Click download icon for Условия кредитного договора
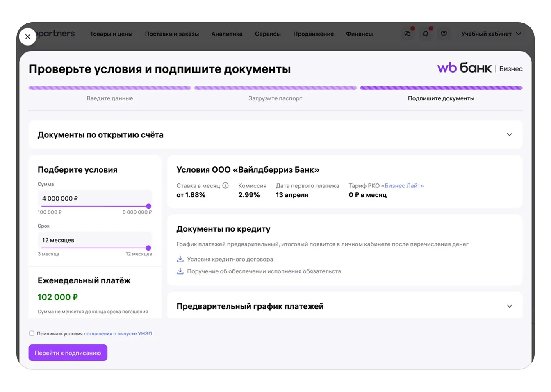 [x=180, y=259]
